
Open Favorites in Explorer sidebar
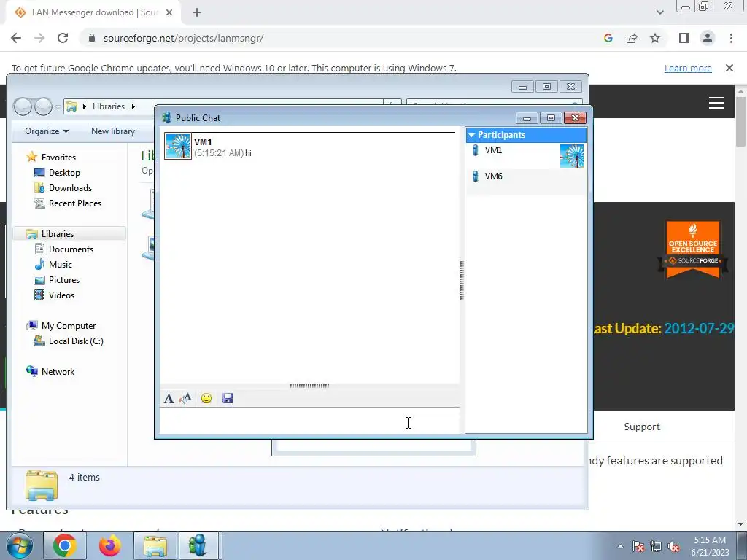click(58, 157)
